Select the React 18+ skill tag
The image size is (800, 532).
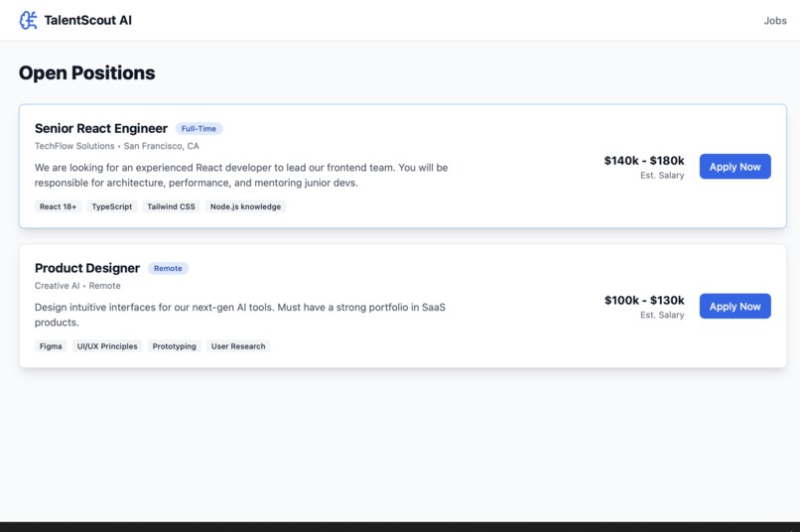[59, 206]
